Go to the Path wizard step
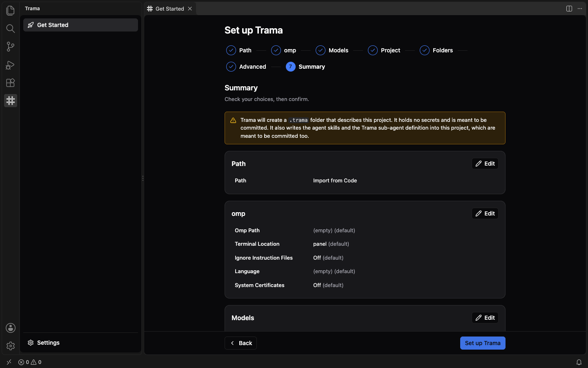588x368 pixels. (239, 50)
